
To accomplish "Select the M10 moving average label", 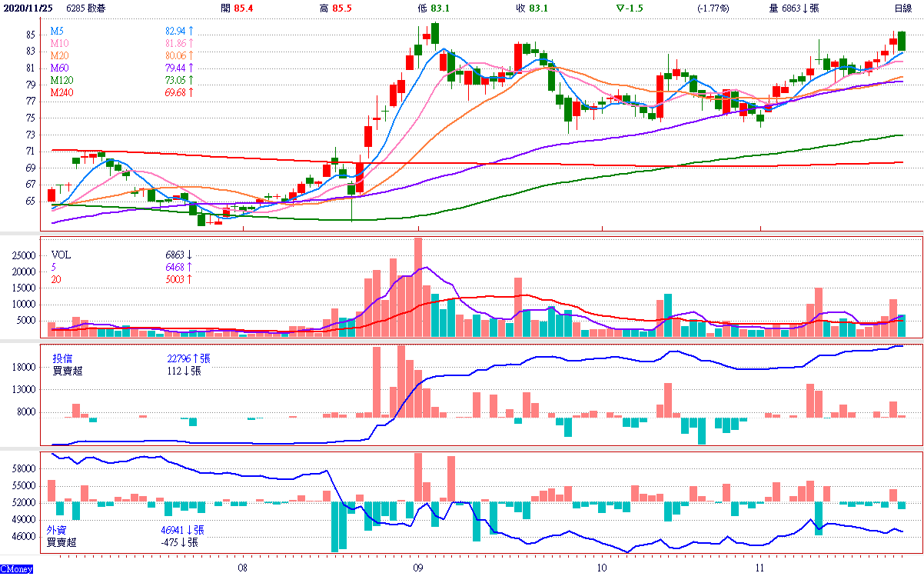I will [x=59, y=43].
